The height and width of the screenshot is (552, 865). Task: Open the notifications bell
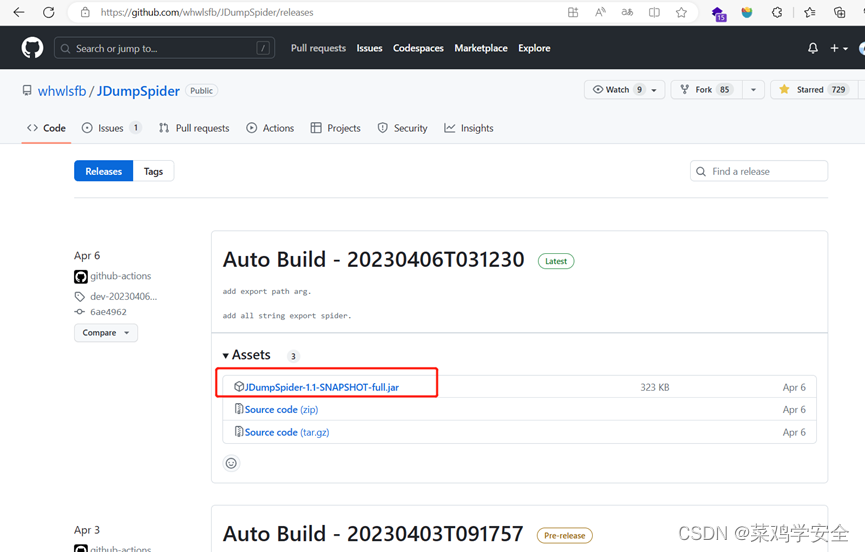[813, 49]
